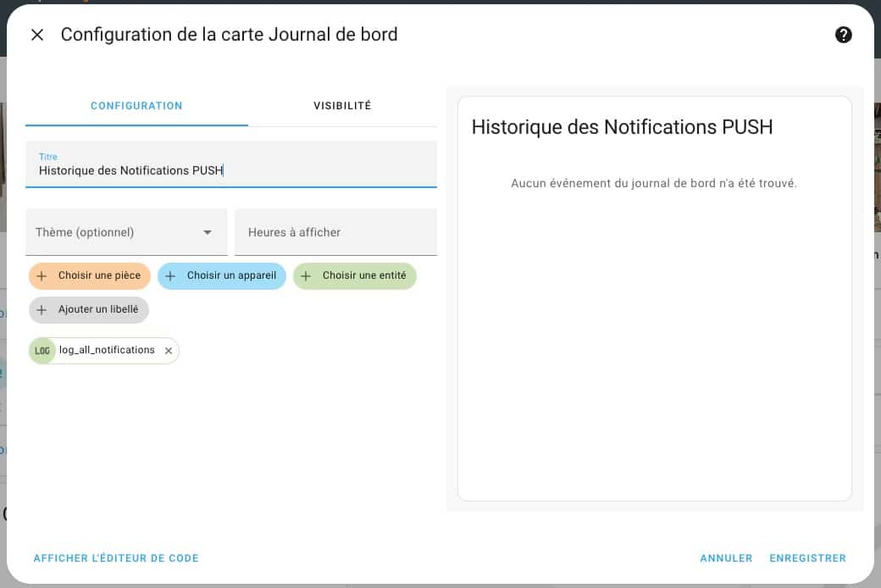Screen dimensions: 881x588
Task: Show the code editor via Afficher l'éditeur de code
Action: pos(116,558)
